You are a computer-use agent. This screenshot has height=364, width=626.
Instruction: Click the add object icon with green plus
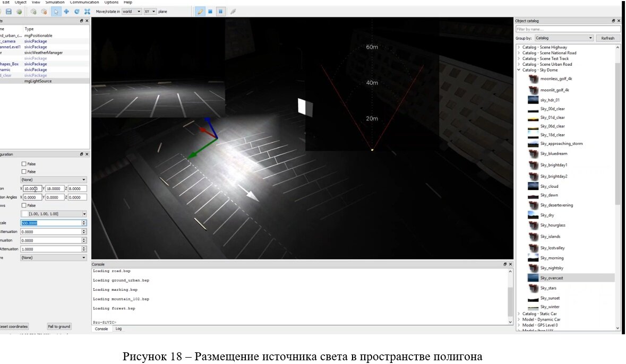coord(33,12)
